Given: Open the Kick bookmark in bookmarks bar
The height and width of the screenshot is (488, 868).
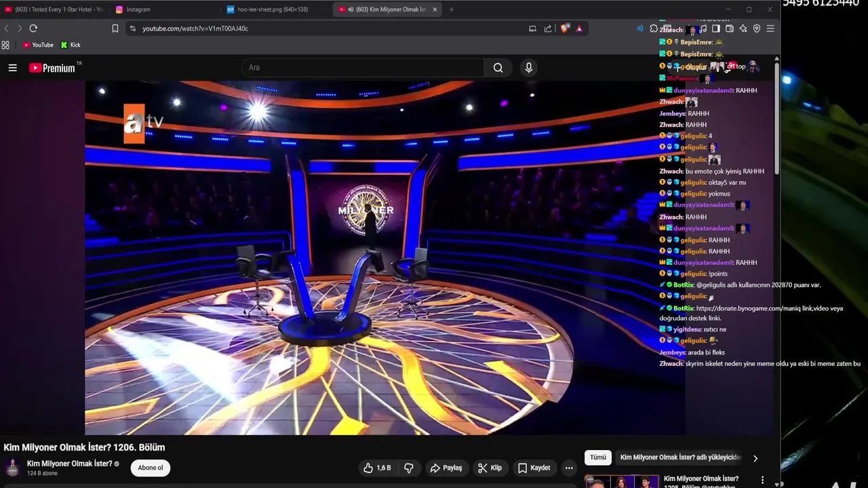Looking at the screenshot, I should pyautogui.click(x=71, y=45).
